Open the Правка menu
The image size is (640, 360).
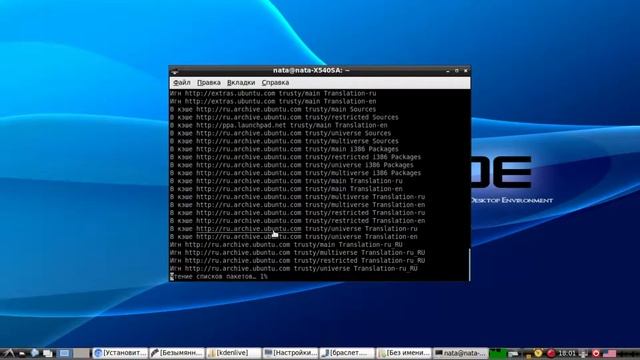click(x=209, y=82)
